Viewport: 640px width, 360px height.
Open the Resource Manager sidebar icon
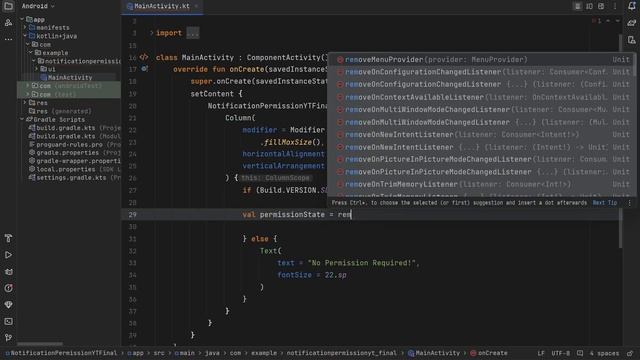(x=8, y=23)
